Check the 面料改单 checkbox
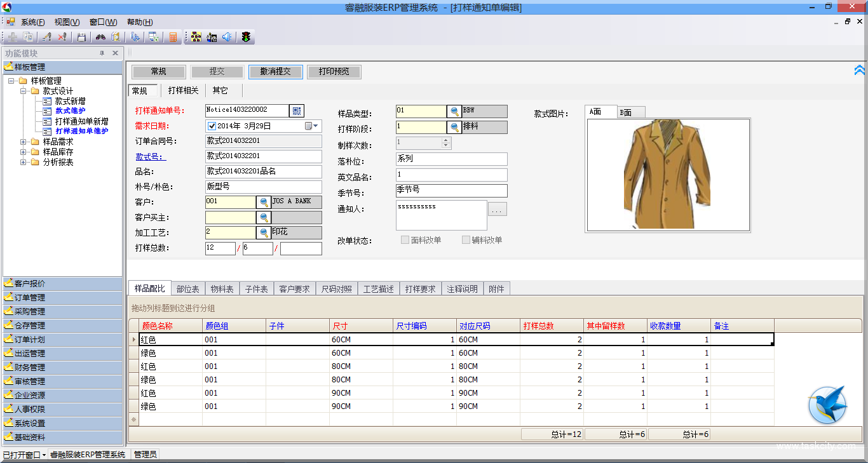This screenshot has width=868, height=463. 405,240
